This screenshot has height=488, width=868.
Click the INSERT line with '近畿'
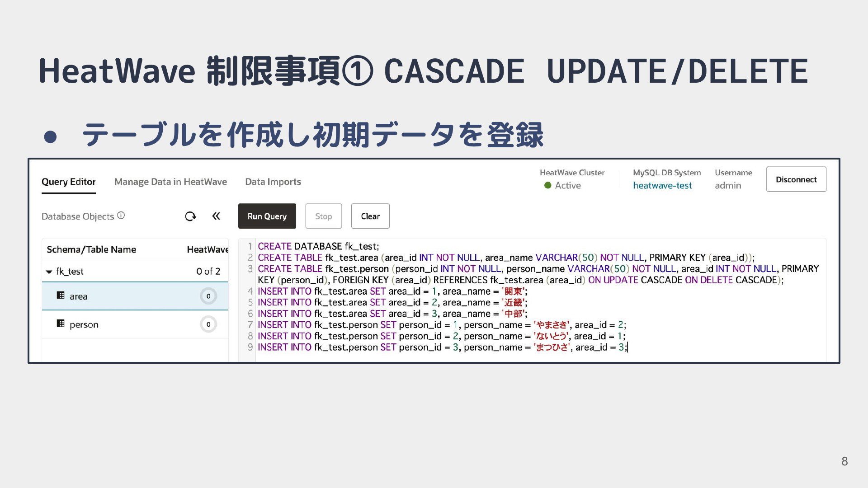click(392, 303)
